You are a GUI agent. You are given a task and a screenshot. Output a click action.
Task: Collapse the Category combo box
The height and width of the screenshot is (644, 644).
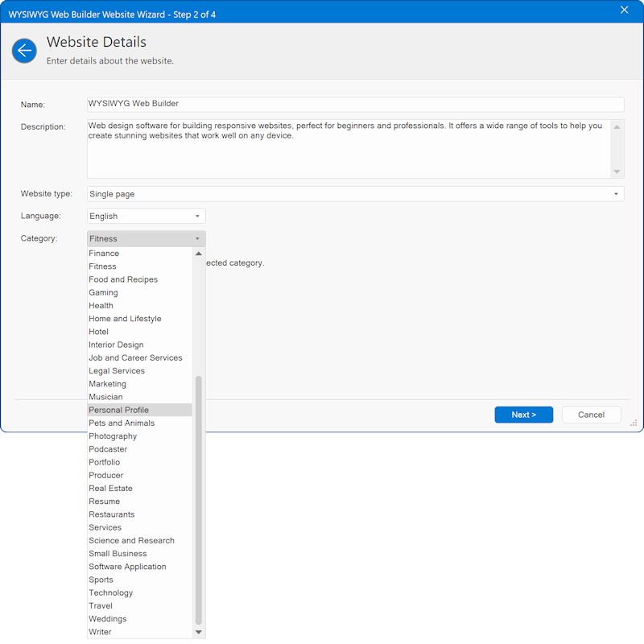coord(147,238)
